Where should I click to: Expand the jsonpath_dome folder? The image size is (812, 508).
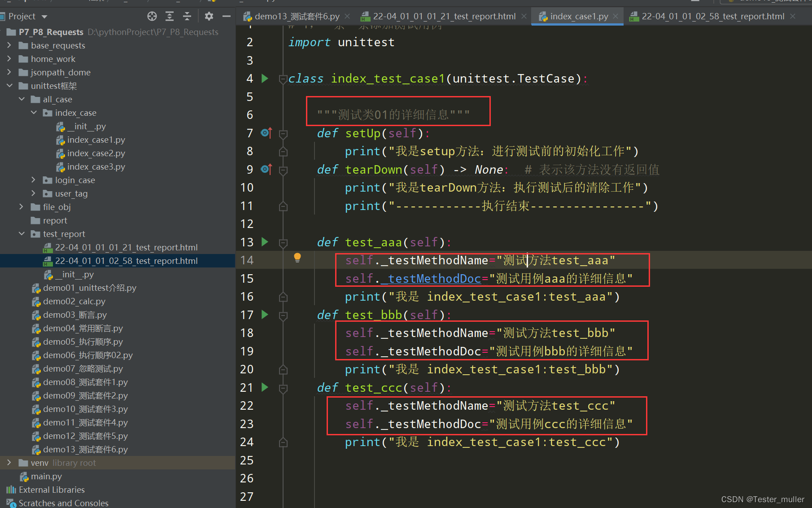(x=9, y=72)
